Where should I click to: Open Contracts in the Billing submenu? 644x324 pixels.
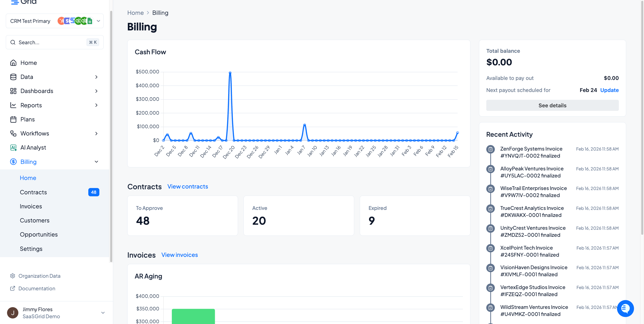click(x=33, y=192)
